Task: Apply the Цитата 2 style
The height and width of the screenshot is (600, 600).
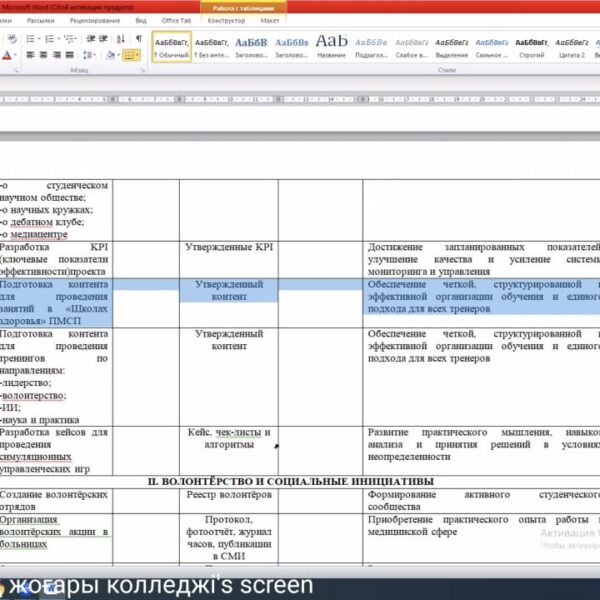Action: [572, 47]
